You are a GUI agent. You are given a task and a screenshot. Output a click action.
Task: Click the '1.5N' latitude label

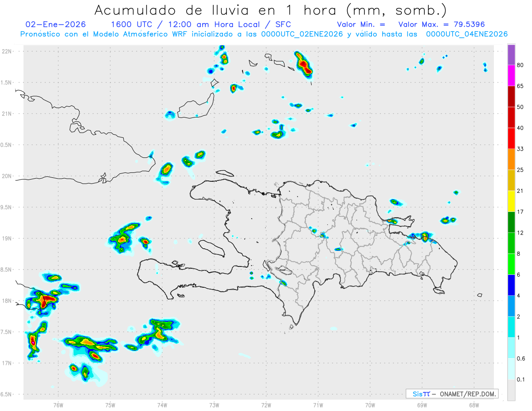7,82
